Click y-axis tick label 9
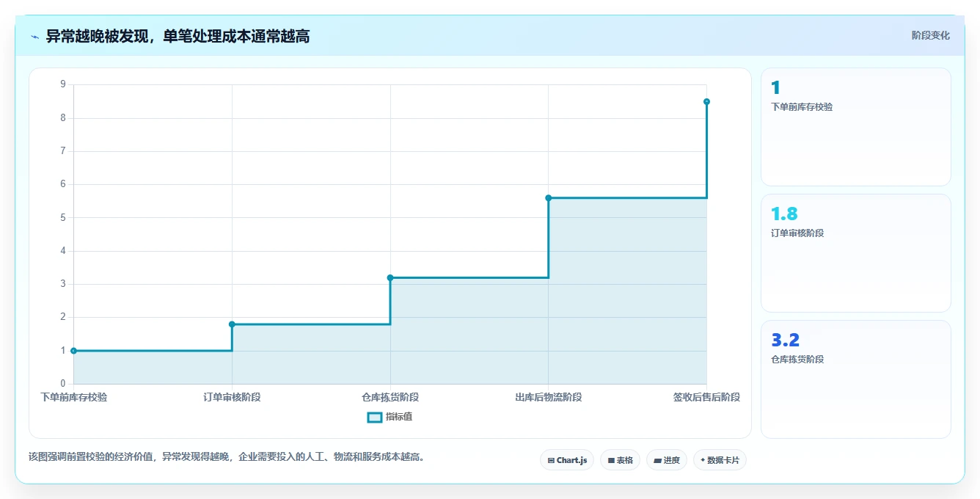Image resolution: width=980 pixels, height=499 pixels. click(63, 84)
